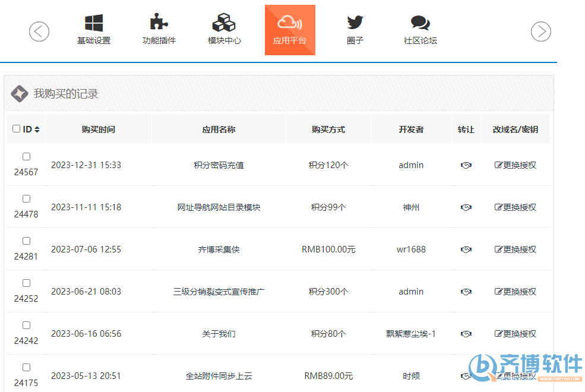The height and width of the screenshot is (392, 585).
Task: Click transfer handshake icon for 关于我们
Action: [466, 334]
